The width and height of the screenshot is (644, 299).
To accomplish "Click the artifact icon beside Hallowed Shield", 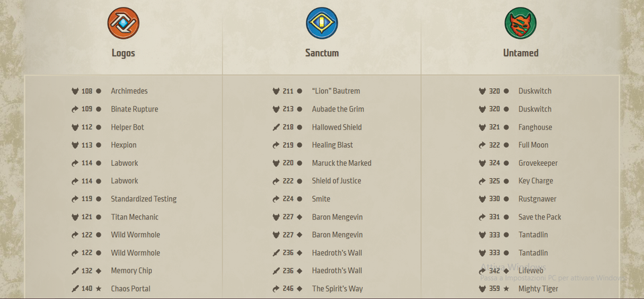I will click(276, 128).
